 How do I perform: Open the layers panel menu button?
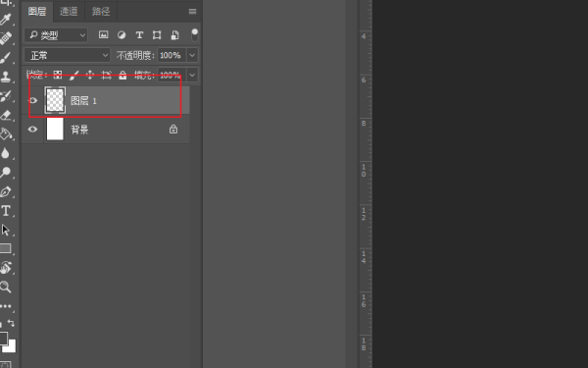(x=192, y=12)
